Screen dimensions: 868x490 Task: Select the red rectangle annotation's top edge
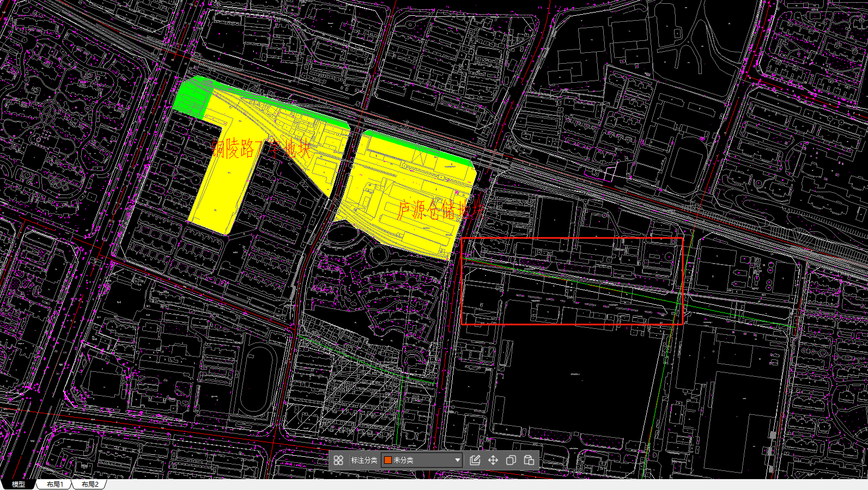572,238
